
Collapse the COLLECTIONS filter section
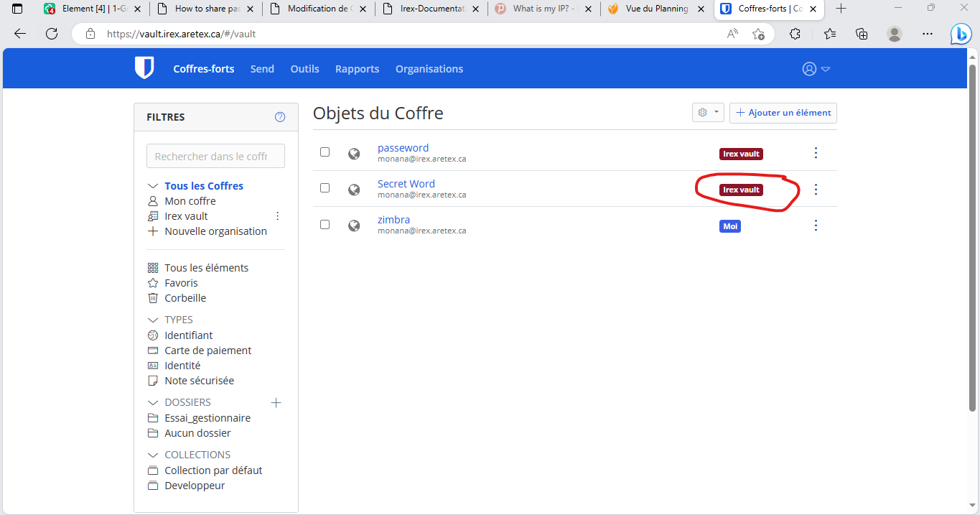coord(152,455)
